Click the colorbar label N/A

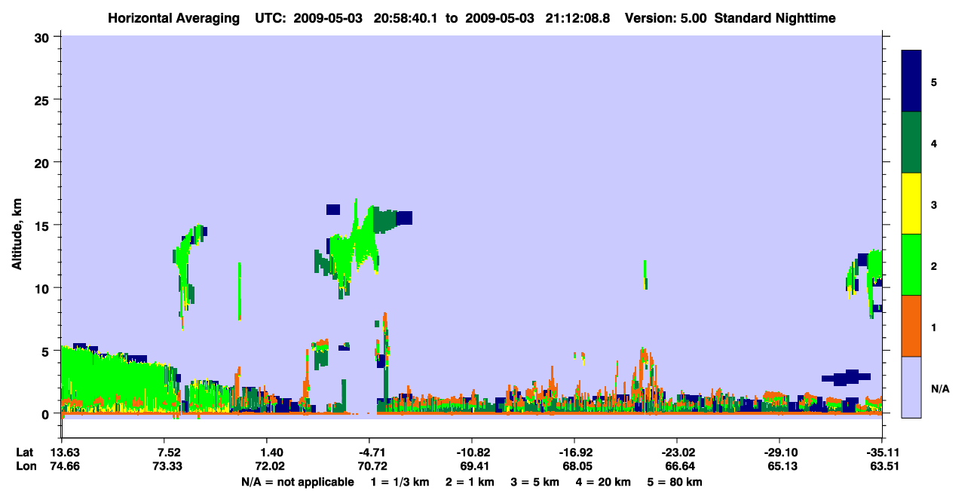(x=940, y=388)
